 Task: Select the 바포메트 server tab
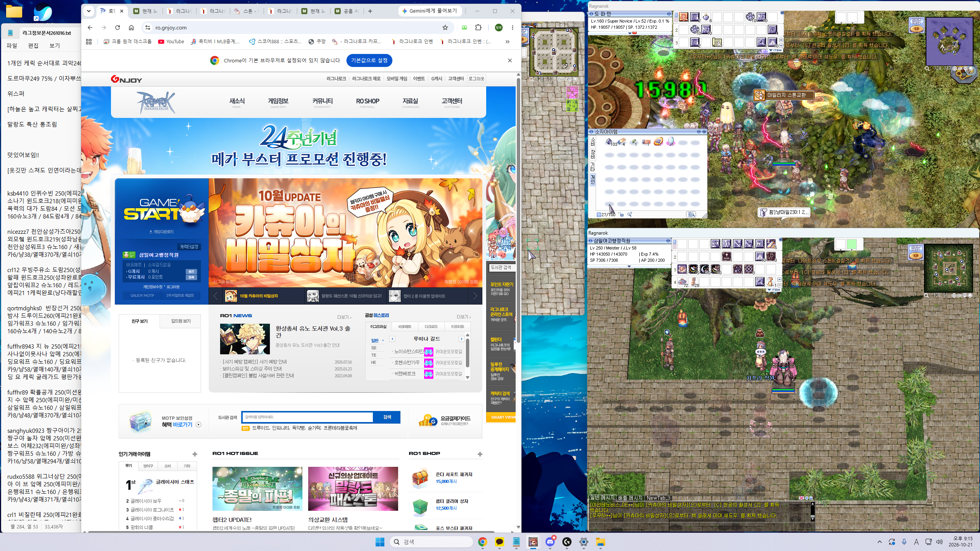point(405,326)
